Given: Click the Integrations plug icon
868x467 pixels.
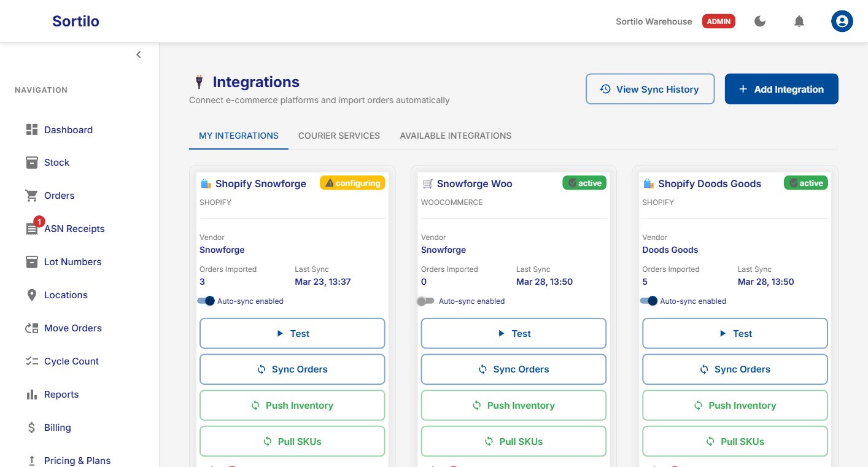Looking at the screenshot, I should (198, 82).
